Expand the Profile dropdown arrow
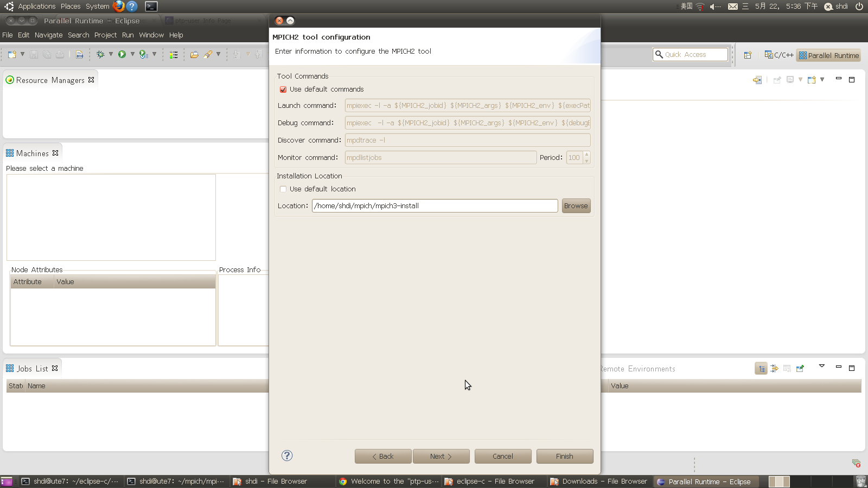The width and height of the screenshot is (868, 488). pos(154,54)
